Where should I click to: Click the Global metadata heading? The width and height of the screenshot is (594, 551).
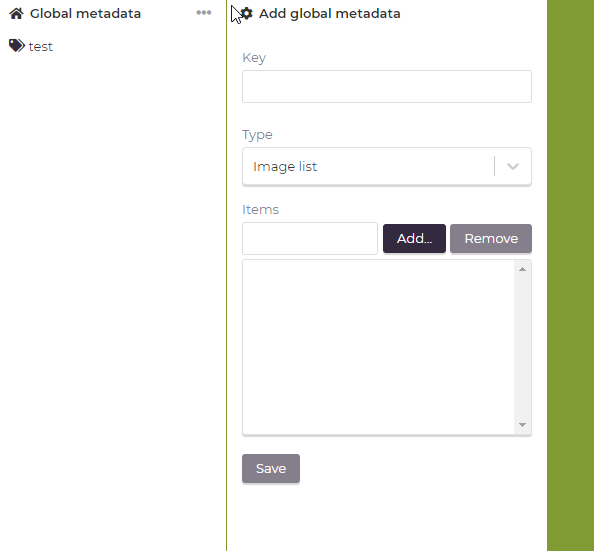[85, 14]
